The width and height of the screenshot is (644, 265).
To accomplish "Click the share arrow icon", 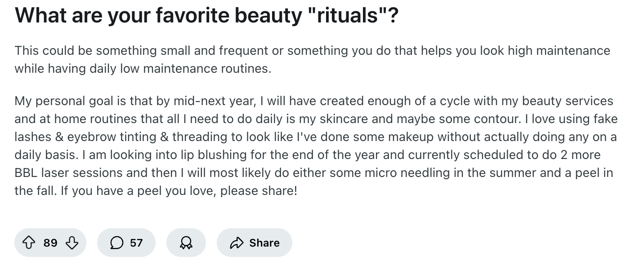I will point(236,243).
